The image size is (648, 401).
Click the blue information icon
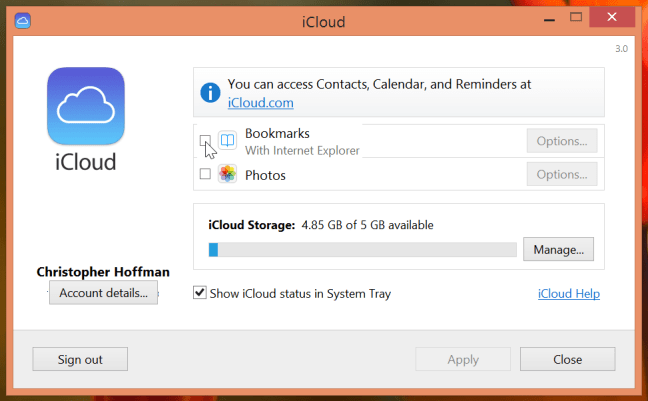pos(210,93)
